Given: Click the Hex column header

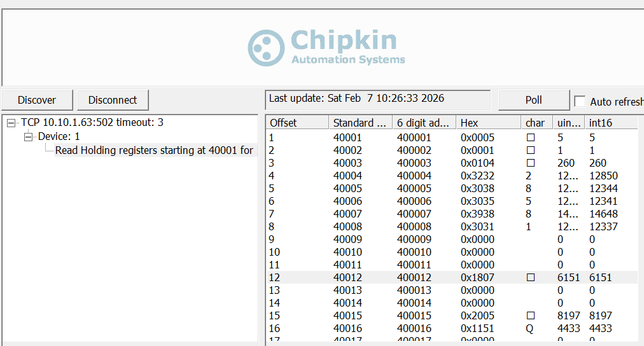Looking at the screenshot, I should tap(488, 123).
